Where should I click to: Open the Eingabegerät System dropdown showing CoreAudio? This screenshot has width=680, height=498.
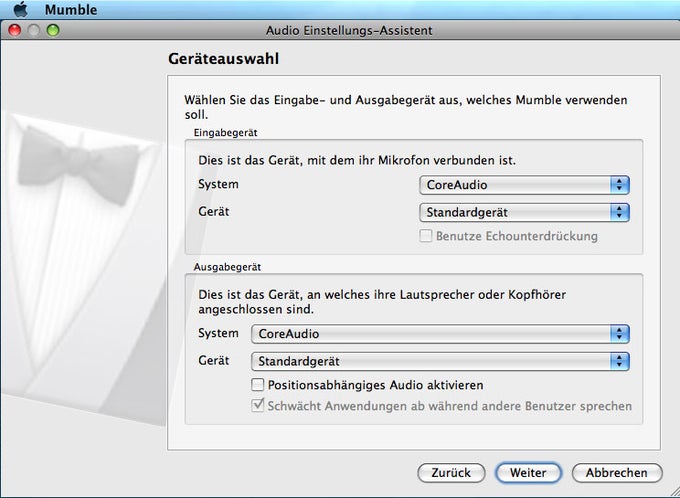524,185
